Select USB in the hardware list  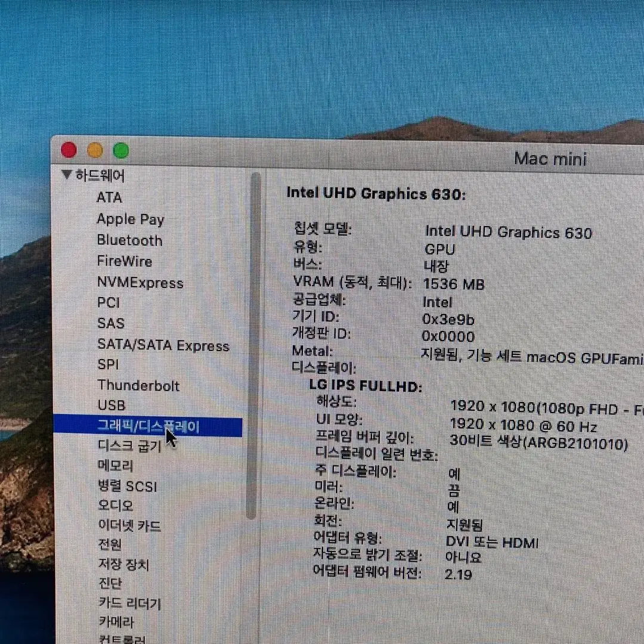click(112, 405)
